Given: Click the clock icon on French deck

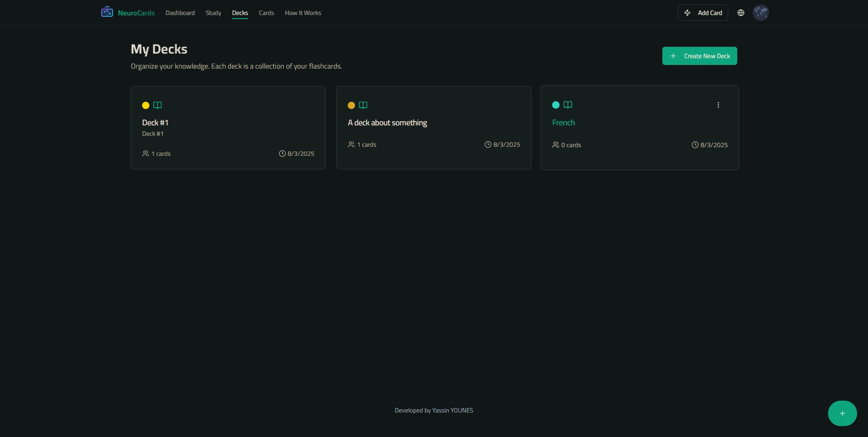Looking at the screenshot, I should pos(695,145).
